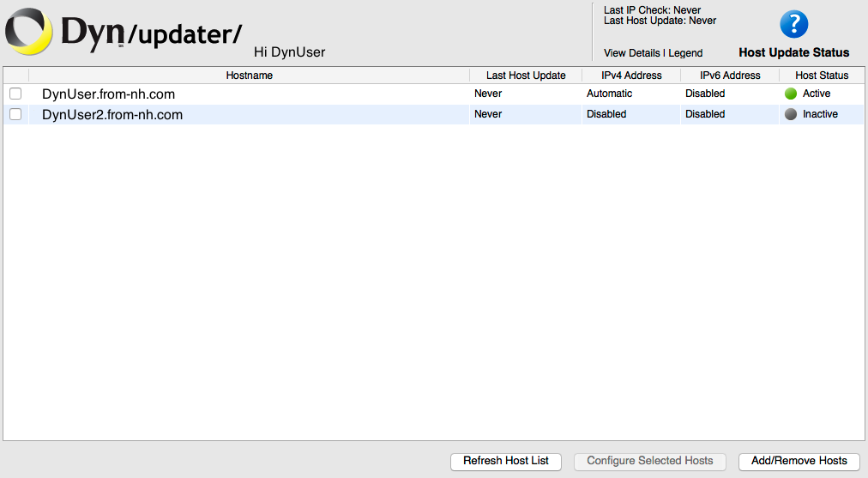Click the gray Inactive status indicator
Screen dimensions: 868x478
(x=791, y=114)
